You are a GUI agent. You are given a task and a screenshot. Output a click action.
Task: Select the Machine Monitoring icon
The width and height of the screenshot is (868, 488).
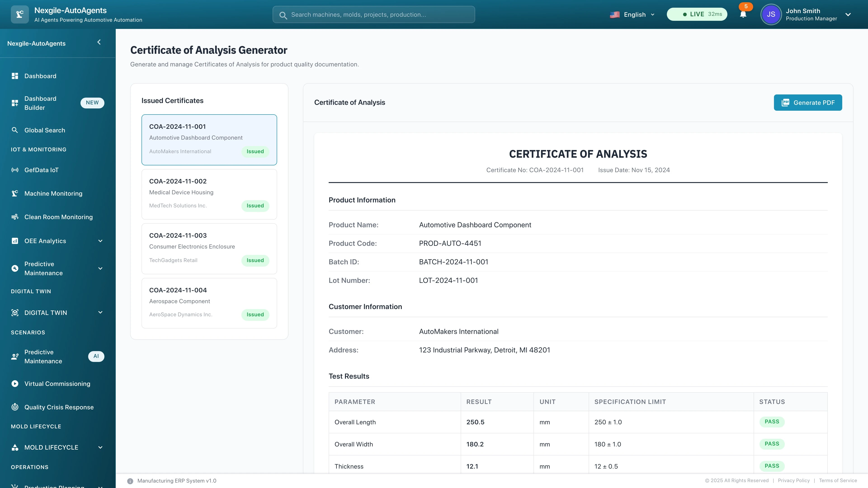[x=15, y=193]
